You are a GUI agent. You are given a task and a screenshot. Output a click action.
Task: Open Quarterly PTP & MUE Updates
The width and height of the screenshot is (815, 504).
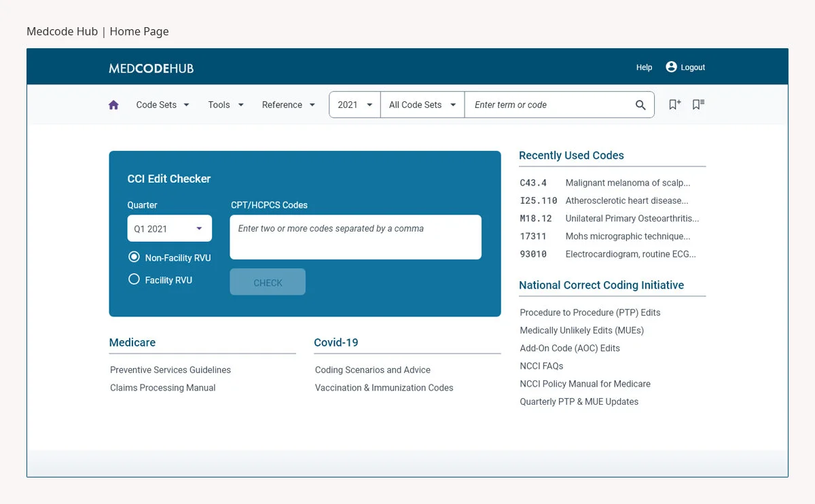[x=579, y=401]
